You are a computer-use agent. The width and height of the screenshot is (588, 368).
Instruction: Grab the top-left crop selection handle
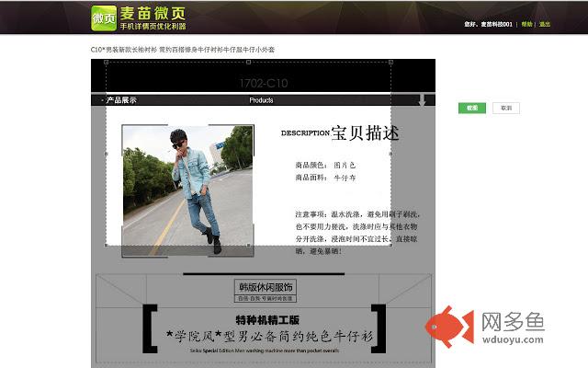pyautogui.click(x=107, y=62)
